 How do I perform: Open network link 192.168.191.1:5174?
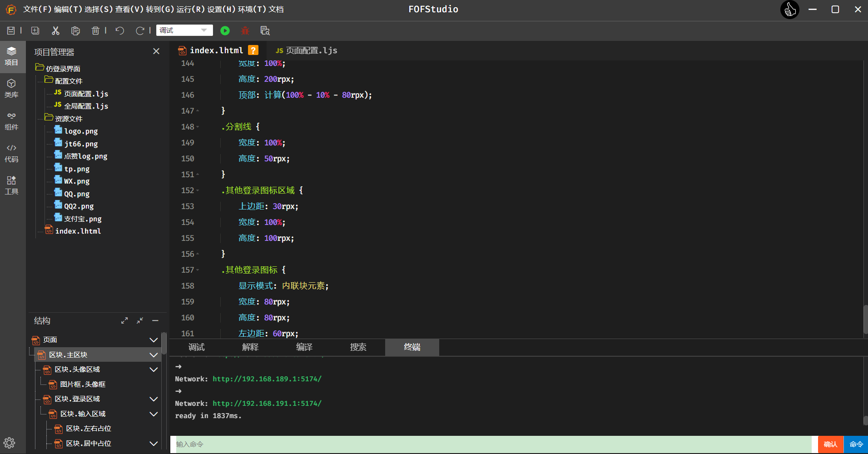tap(267, 404)
